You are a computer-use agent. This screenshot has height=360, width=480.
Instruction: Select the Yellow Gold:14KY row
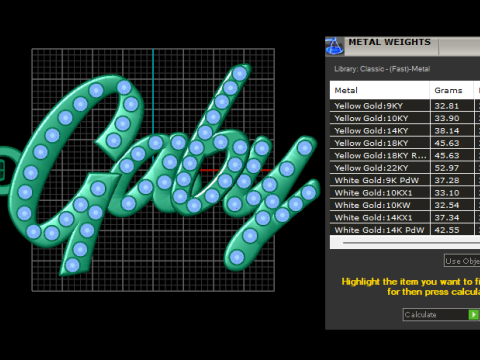pos(405,131)
